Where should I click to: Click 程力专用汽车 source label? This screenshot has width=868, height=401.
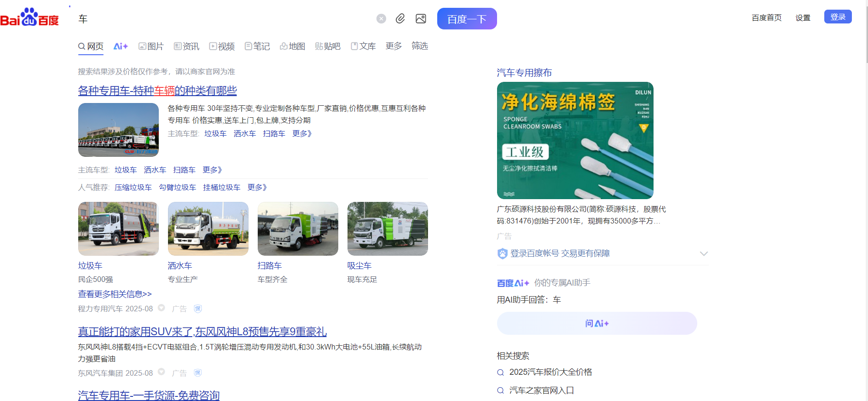click(x=100, y=309)
